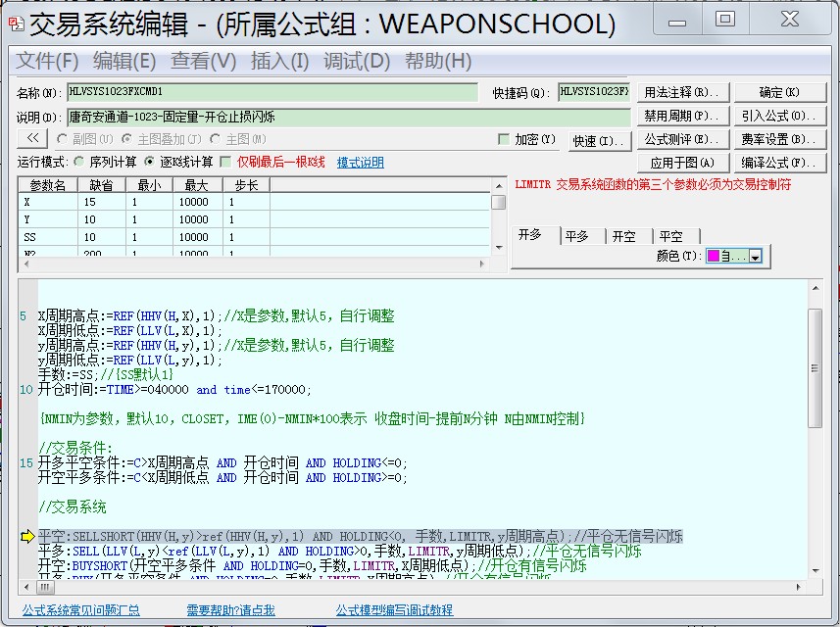Screen dimensions: 840x627
Task: Click the 确定(K) button
Action: pyautogui.click(x=779, y=92)
